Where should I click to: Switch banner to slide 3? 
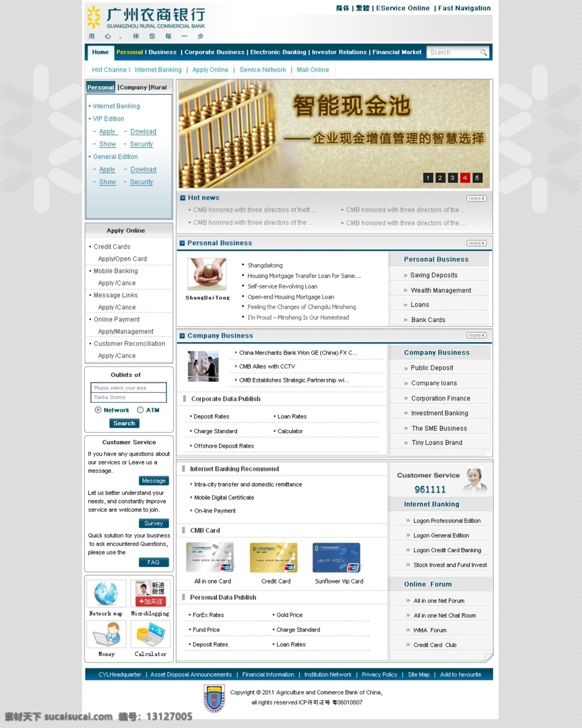coord(453,178)
